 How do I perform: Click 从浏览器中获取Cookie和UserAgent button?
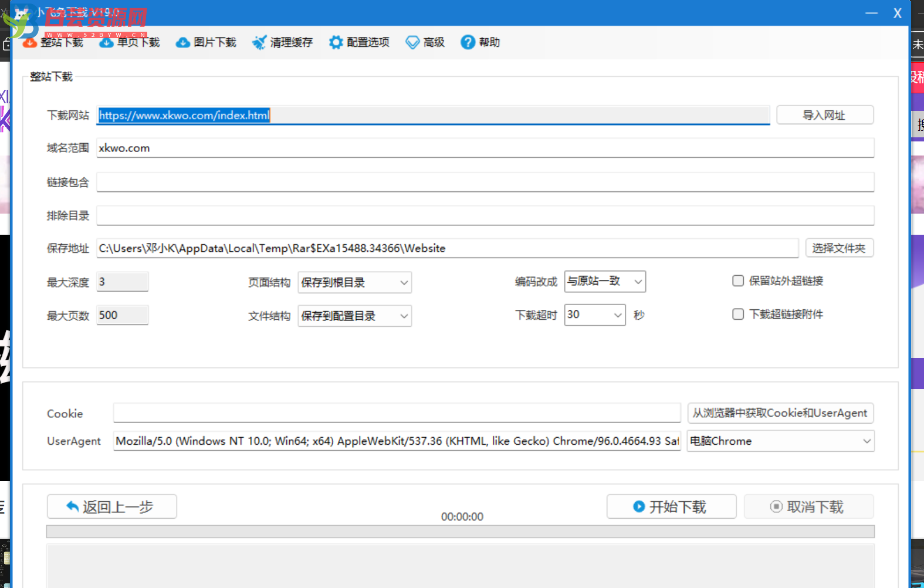tap(780, 413)
